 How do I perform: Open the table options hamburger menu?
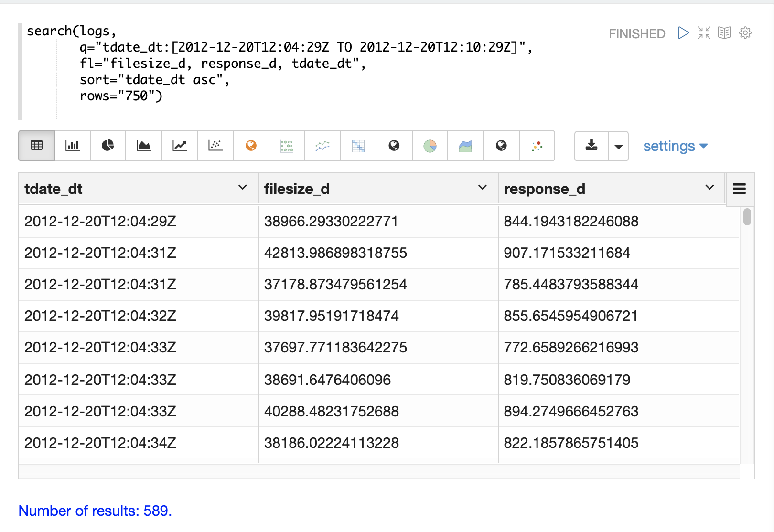tap(739, 189)
